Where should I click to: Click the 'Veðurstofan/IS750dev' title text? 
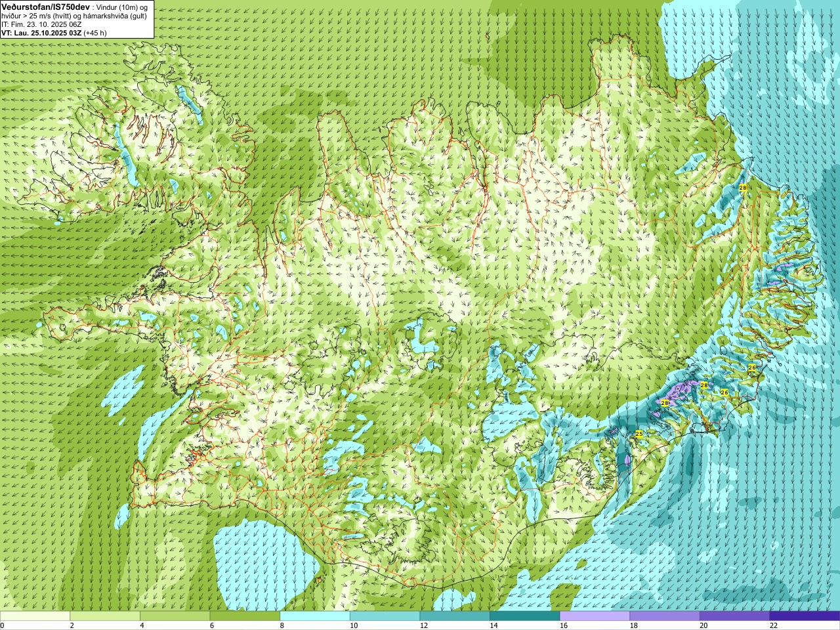[46, 7]
